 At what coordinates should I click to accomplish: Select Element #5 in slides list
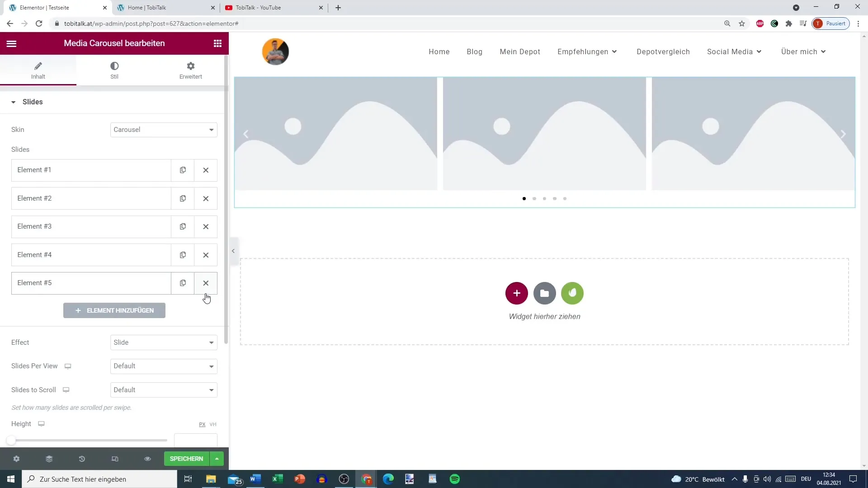click(x=91, y=283)
